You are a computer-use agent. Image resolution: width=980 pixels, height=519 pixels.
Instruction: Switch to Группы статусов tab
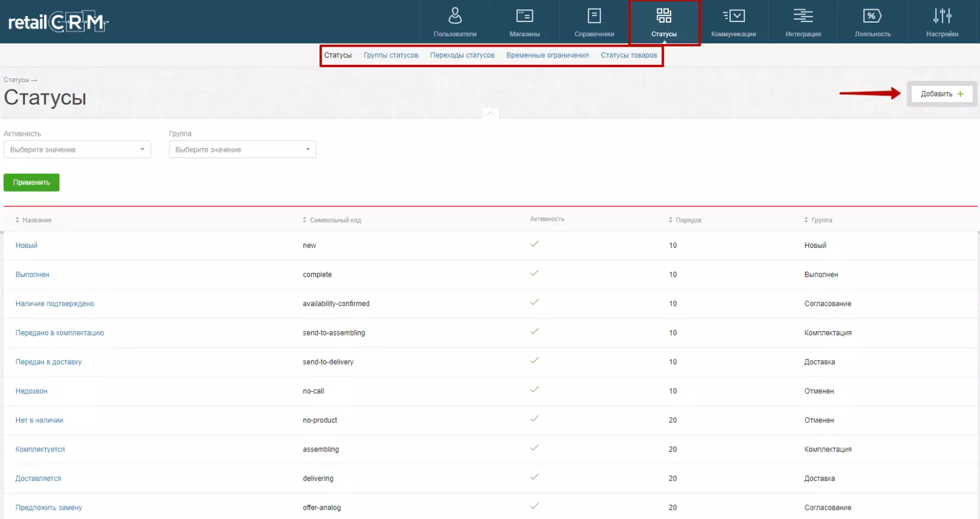(x=391, y=55)
